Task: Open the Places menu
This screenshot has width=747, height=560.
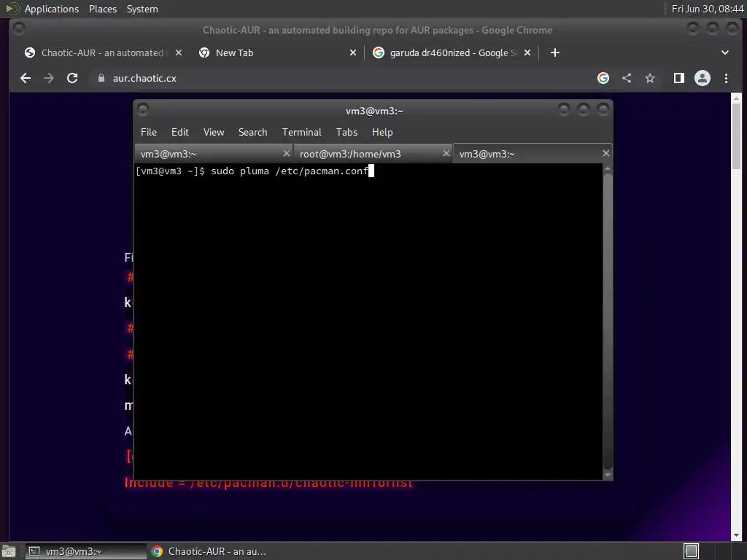Action: [103, 9]
